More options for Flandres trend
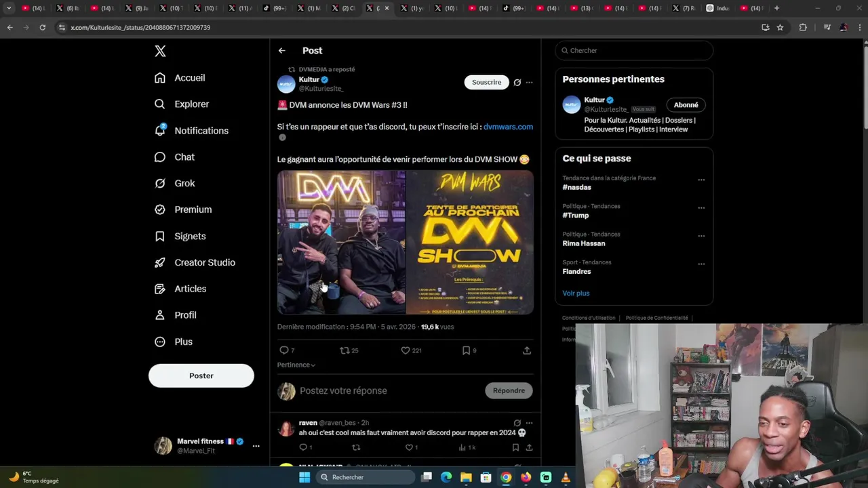This screenshot has width=868, height=488. pos(701,264)
